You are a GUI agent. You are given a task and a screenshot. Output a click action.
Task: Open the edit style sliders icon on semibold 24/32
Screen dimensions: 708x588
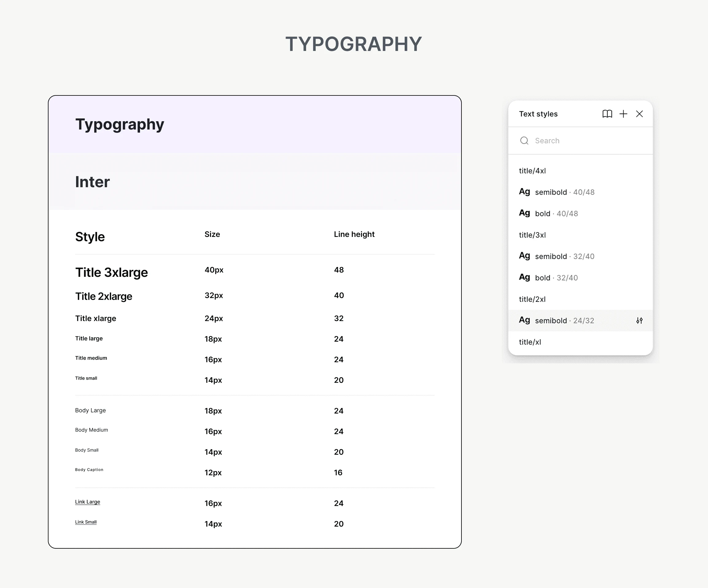point(639,320)
